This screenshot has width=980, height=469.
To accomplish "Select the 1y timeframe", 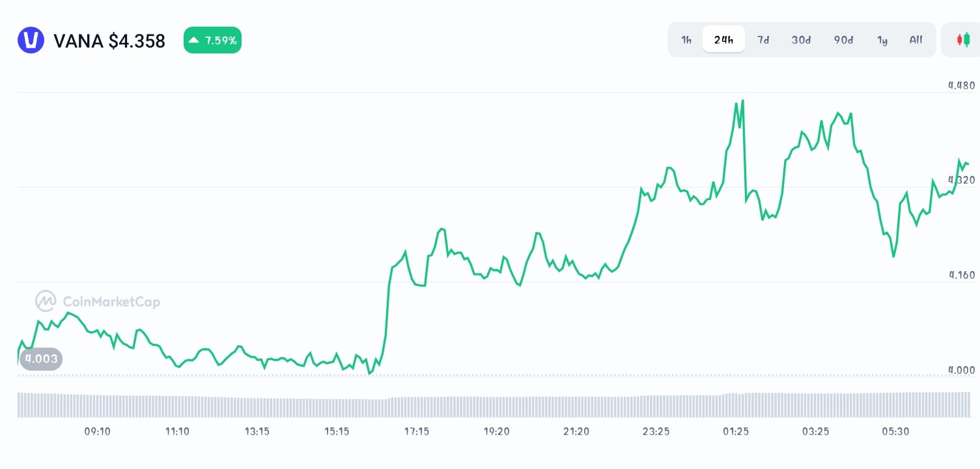I will pyautogui.click(x=882, y=40).
